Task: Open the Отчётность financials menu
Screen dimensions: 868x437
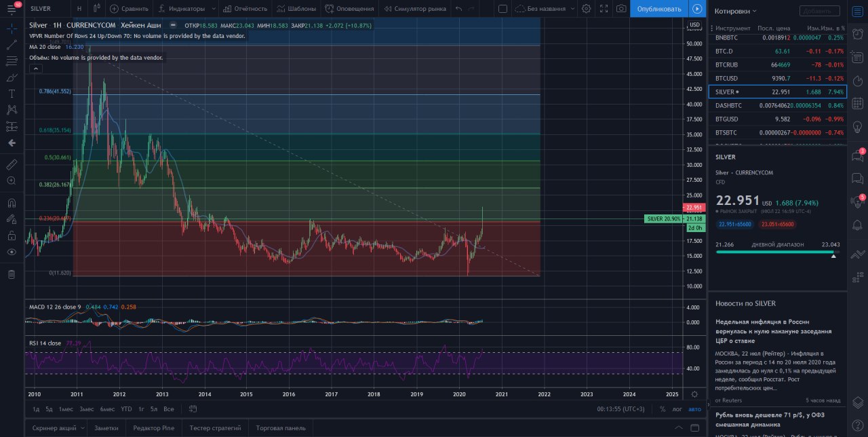Action: coord(244,9)
